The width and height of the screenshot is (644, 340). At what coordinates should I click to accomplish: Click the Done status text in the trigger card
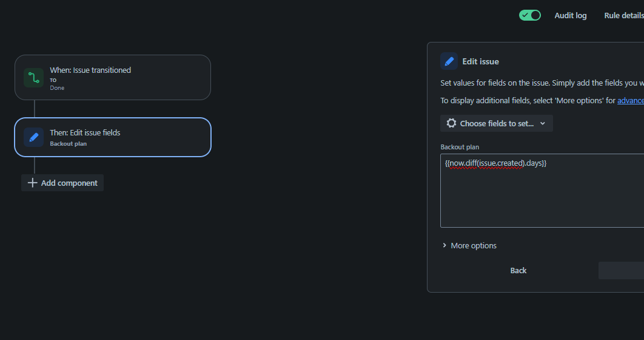(57, 88)
